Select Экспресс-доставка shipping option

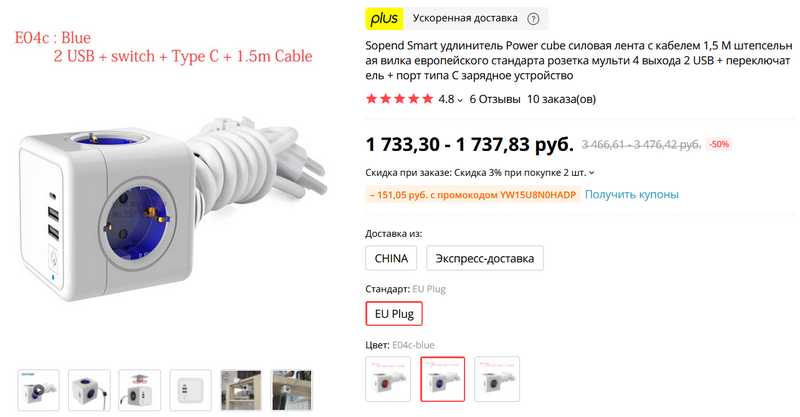click(x=485, y=258)
